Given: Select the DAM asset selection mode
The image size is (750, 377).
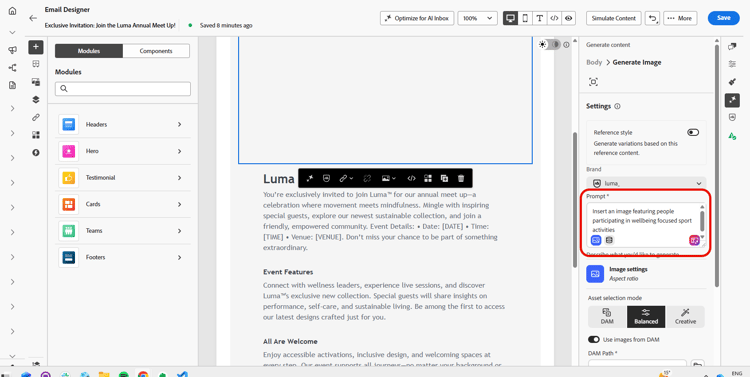Looking at the screenshot, I should click(x=607, y=316).
